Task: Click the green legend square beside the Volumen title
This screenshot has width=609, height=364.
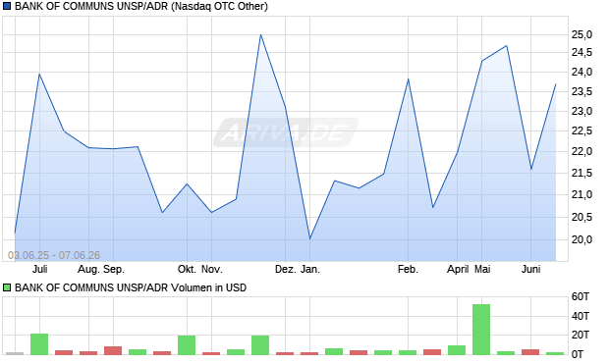Action: (x=7, y=287)
